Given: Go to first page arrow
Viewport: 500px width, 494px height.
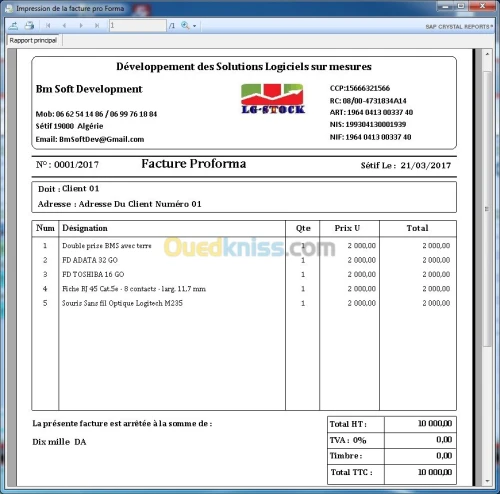Looking at the screenshot, I should 48,25.
